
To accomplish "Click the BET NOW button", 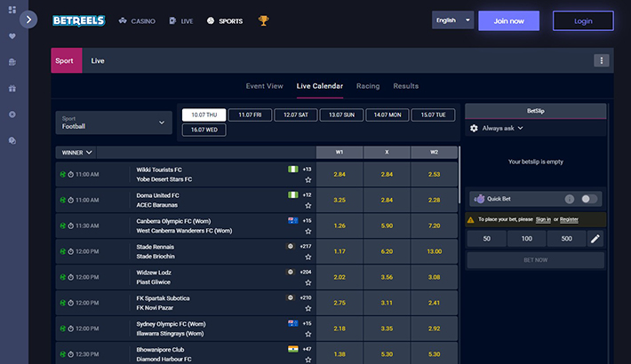I will point(536,260).
